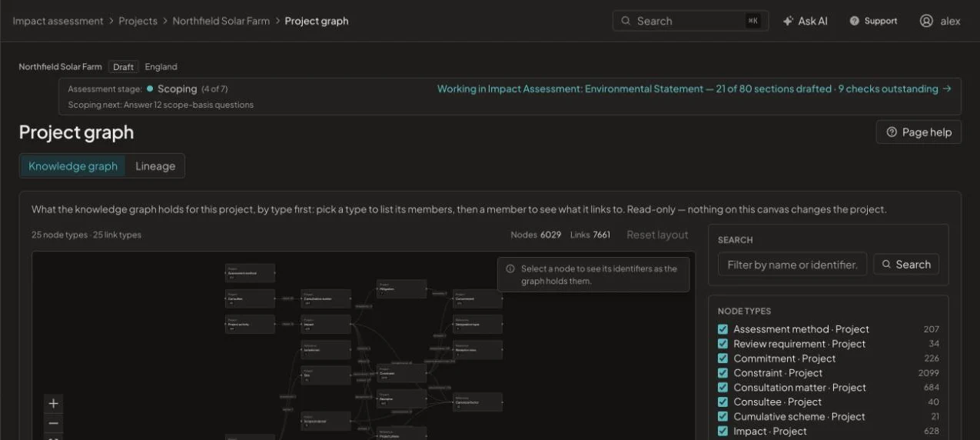Open the Ask AI assistant
980x440 pixels.
805,21
